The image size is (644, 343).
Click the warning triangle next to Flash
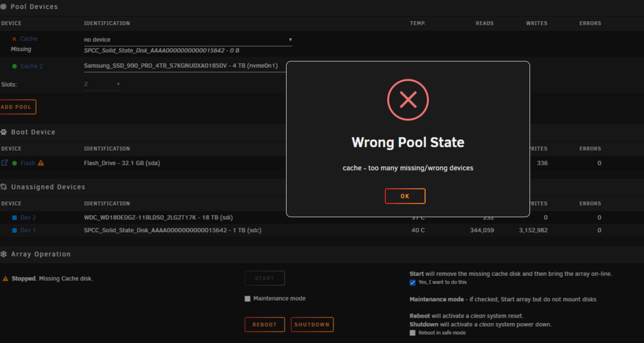(x=41, y=163)
